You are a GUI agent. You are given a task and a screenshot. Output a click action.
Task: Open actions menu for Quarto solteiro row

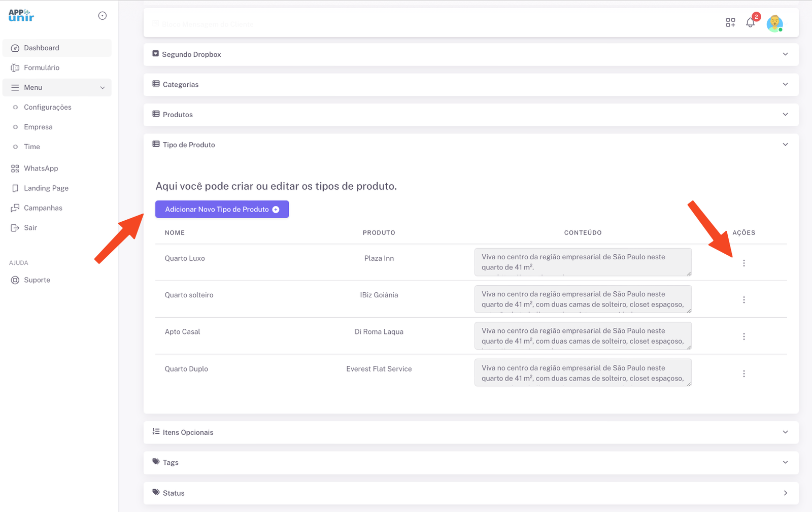coord(744,300)
